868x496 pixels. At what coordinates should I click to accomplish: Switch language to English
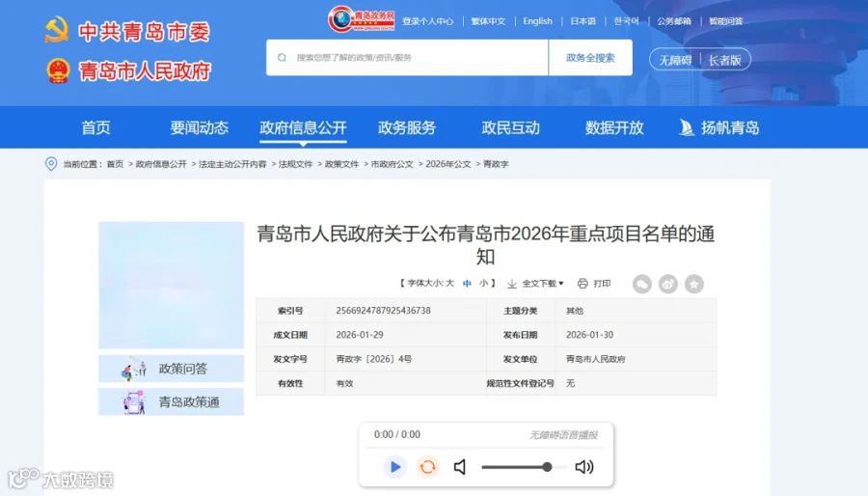pyautogui.click(x=537, y=21)
